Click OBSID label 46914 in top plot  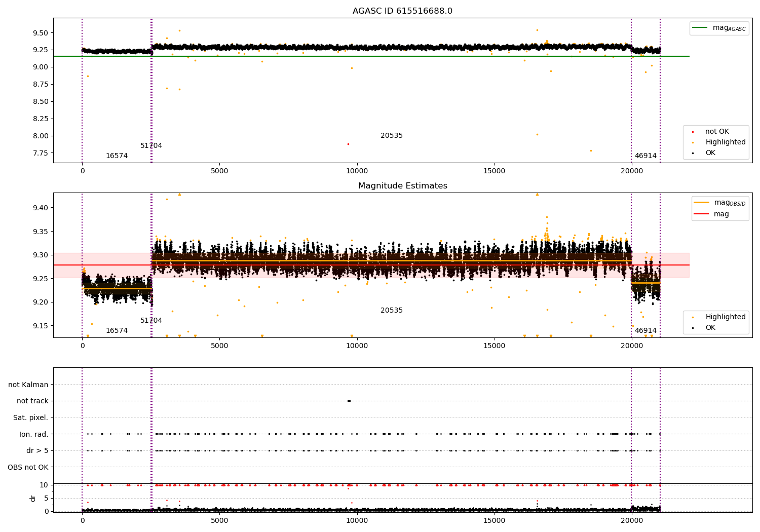coord(645,156)
